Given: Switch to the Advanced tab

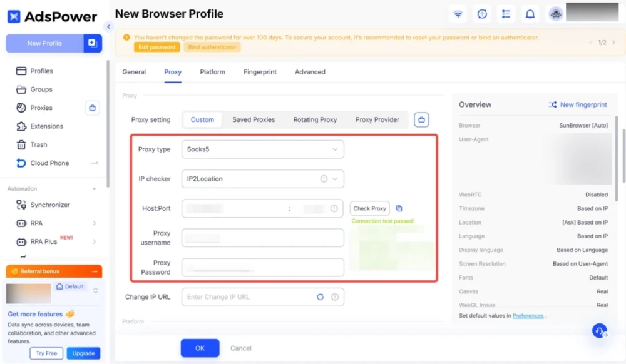Looking at the screenshot, I should coord(310,72).
